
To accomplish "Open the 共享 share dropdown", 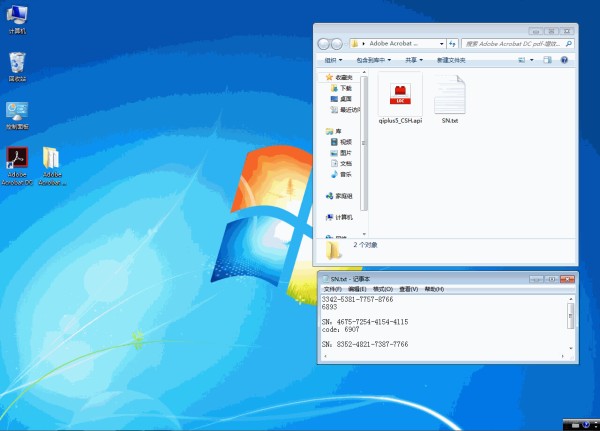I will tap(414, 60).
